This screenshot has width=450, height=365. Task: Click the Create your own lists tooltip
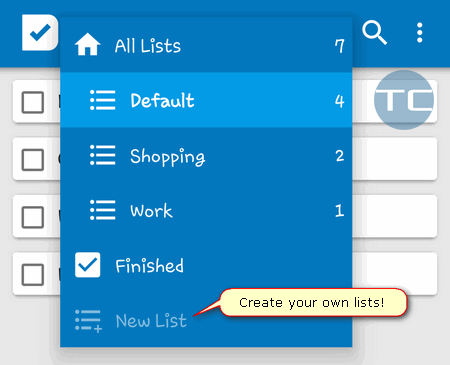[313, 302]
